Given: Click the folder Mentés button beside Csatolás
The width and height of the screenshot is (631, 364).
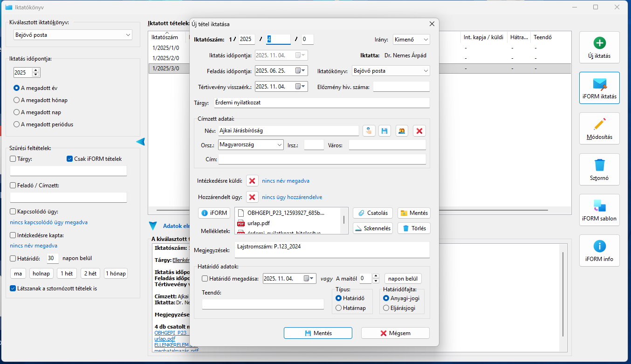Looking at the screenshot, I should click(x=414, y=213).
